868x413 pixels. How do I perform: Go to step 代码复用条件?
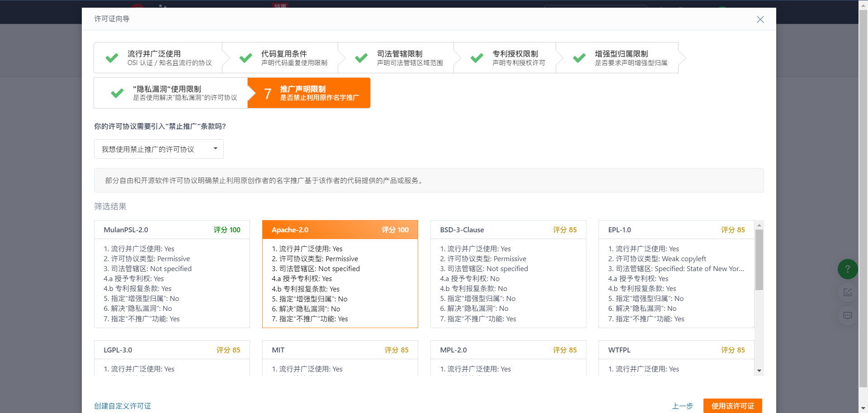pos(280,58)
